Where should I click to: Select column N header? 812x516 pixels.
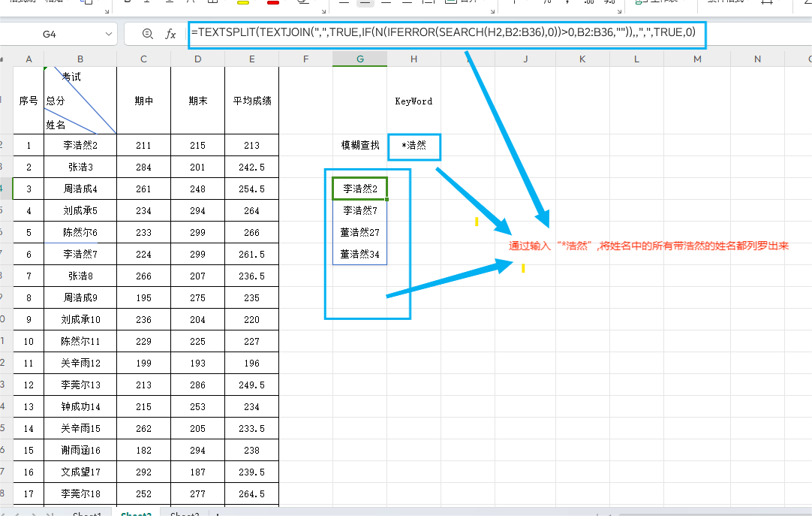tap(758, 59)
